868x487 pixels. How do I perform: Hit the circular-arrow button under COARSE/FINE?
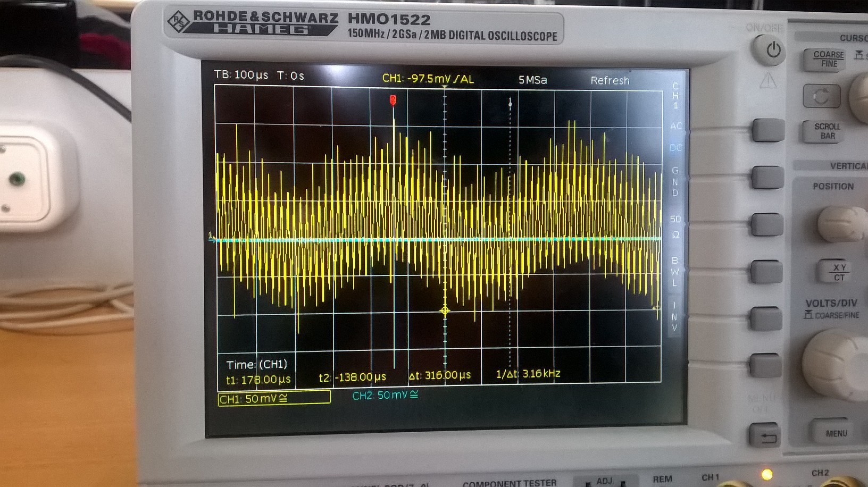pos(821,96)
